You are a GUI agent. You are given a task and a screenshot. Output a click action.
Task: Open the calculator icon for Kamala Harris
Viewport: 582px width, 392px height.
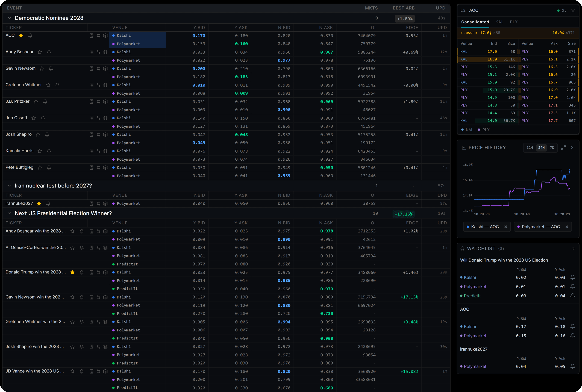coord(92,151)
